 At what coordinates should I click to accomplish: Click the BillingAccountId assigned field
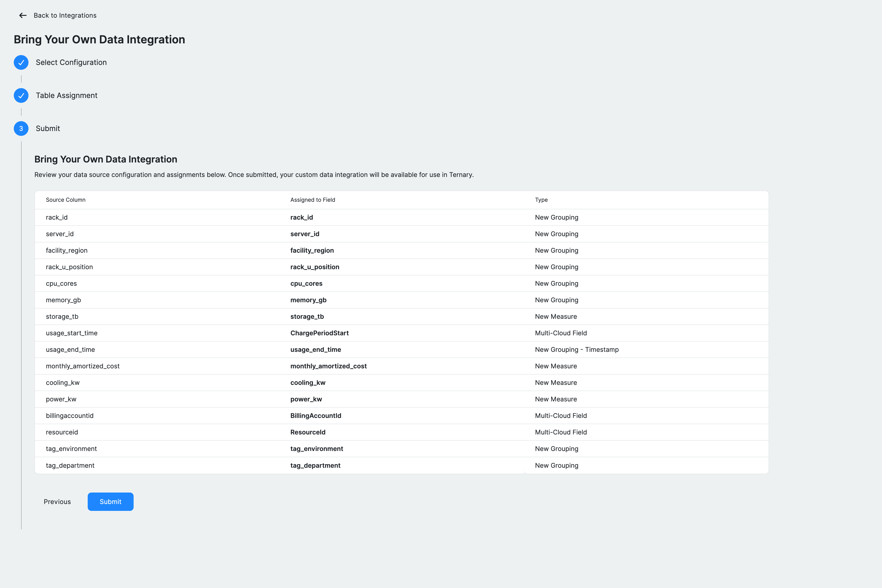tap(315, 415)
